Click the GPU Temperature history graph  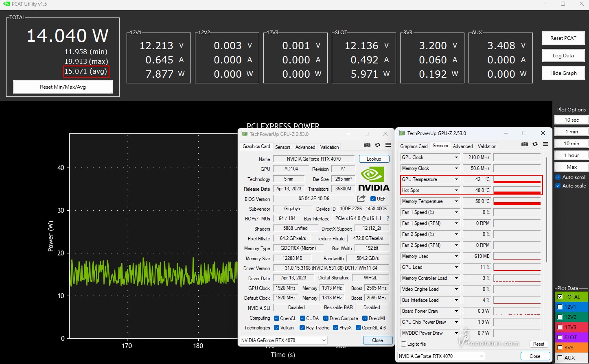(x=517, y=179)
